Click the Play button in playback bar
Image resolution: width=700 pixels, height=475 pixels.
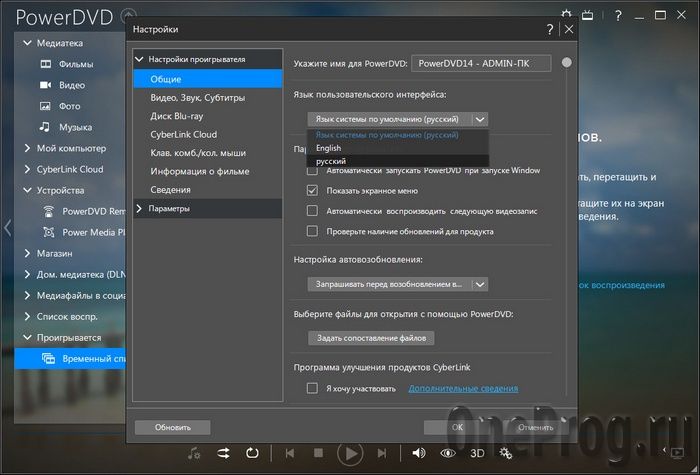[349, 454]
